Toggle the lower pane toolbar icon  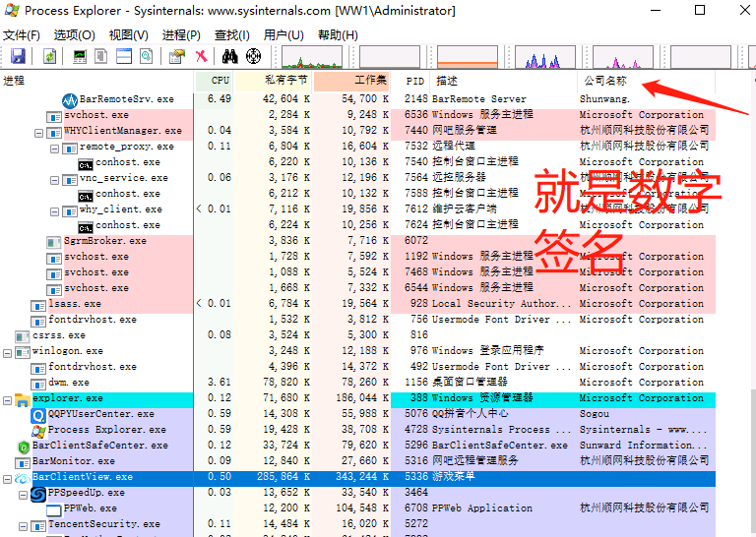[124, 57]
